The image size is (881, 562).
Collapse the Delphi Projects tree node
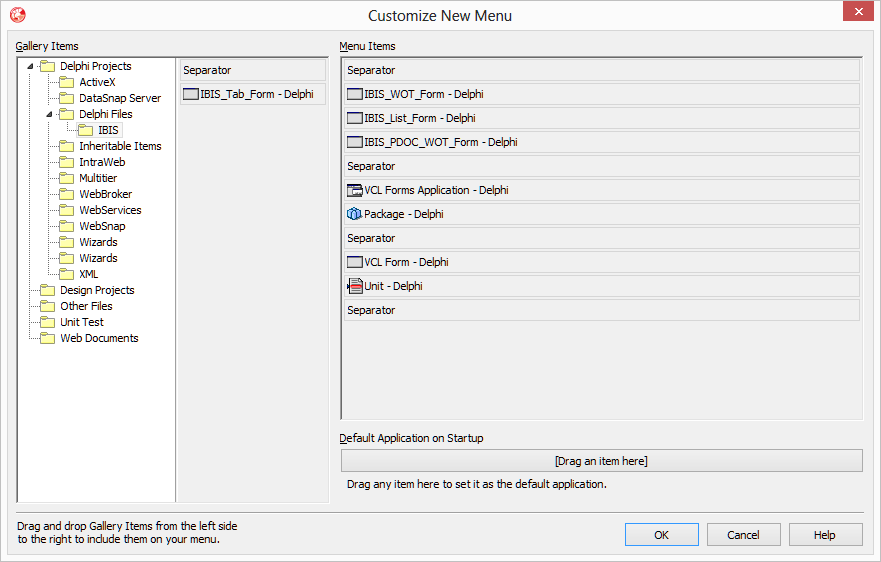(30, 67)
